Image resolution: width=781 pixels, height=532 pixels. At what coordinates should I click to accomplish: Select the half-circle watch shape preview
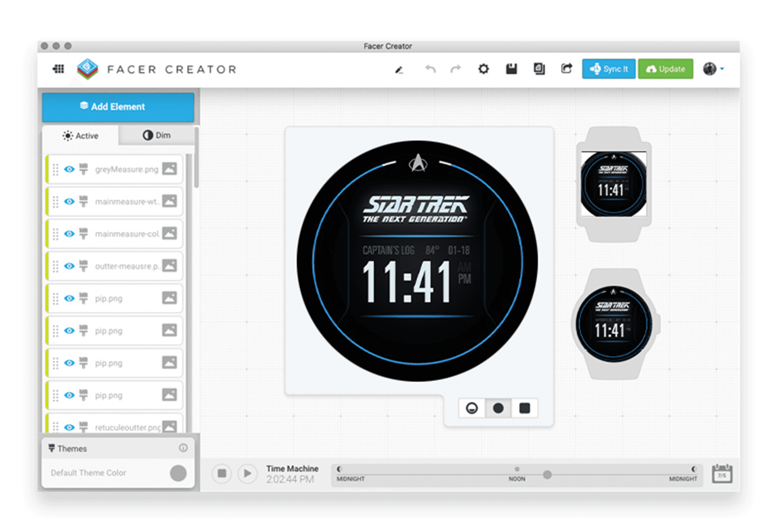pyautogui.click(x=472, y=408)
